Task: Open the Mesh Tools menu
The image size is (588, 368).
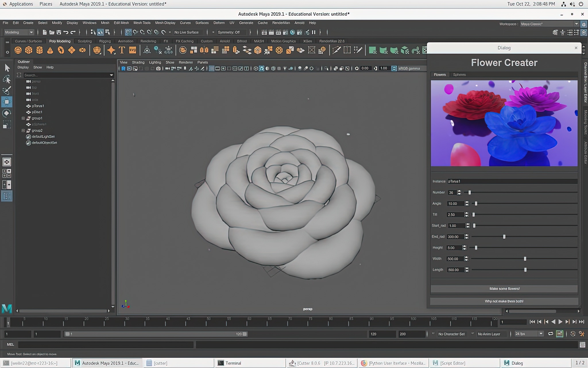Action: [x=142, y=23]
